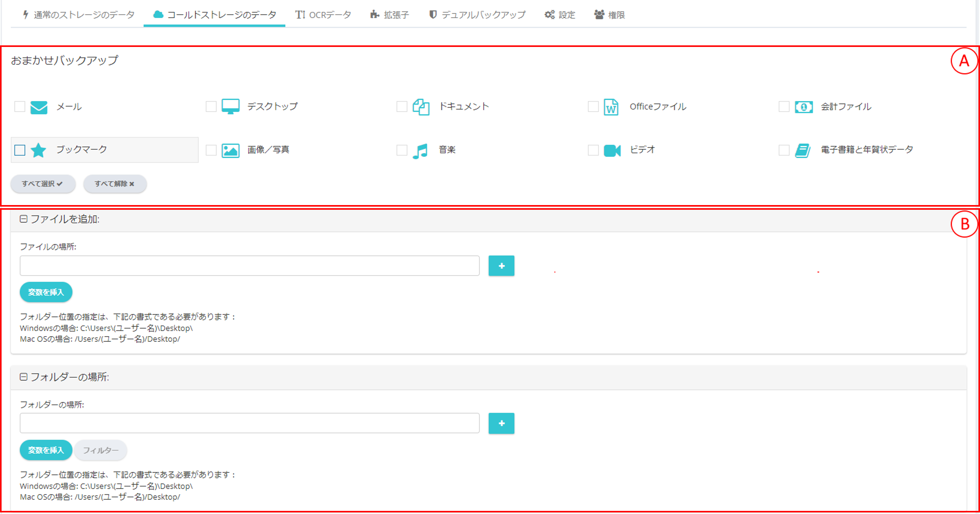Check the Officeファイル checkbox
This screenshot has width=980, height=514.
click(x=594, y=107)
